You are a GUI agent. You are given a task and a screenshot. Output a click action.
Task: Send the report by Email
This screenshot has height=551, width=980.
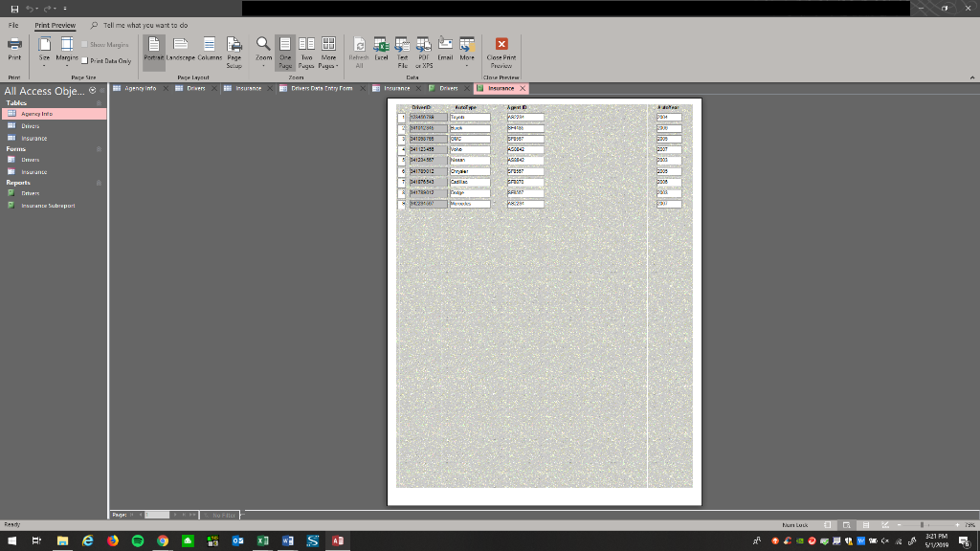click(445, 50)
